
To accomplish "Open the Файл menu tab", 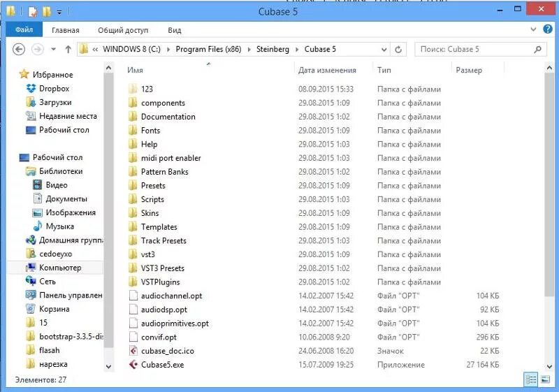I will pos(24,30).
